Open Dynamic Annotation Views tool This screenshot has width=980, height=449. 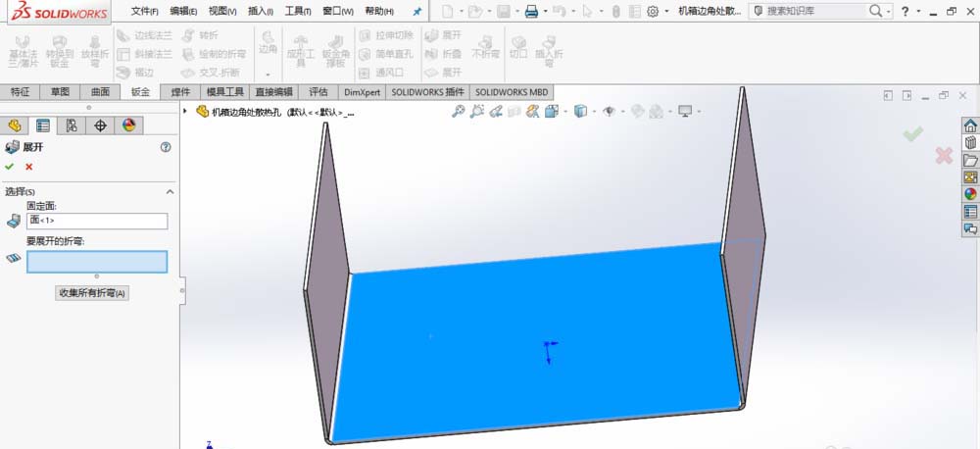coord(532,112)
